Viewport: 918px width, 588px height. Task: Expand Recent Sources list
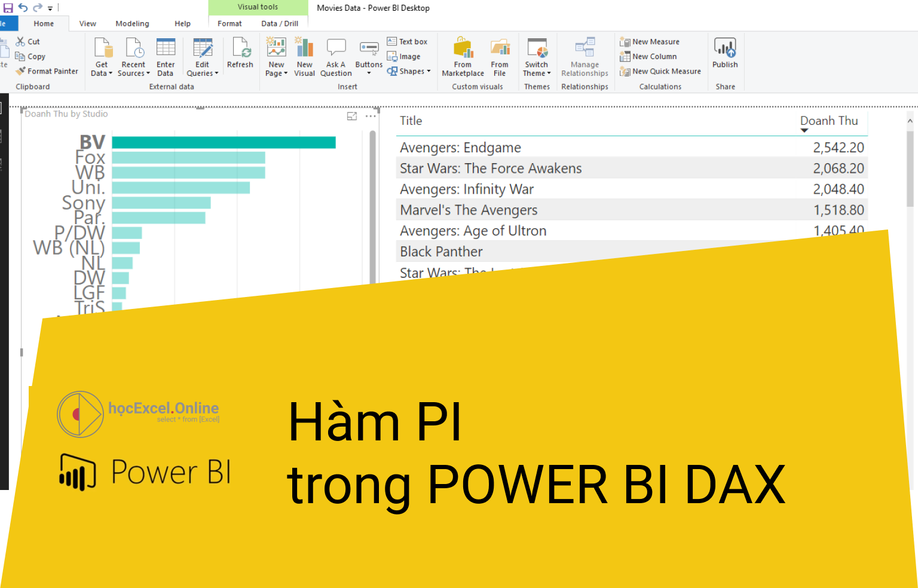pyautogui.click(x=133, y=57)
